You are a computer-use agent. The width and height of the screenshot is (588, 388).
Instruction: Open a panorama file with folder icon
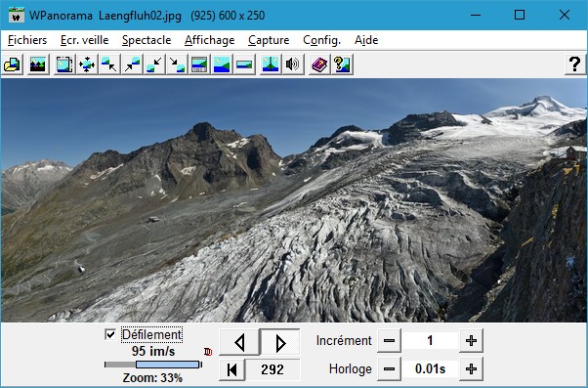13,65
